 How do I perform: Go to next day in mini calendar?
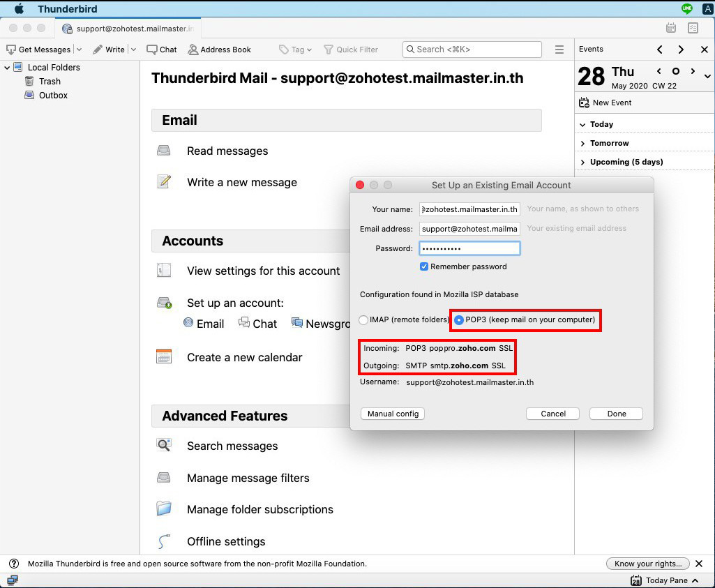[693, 71]
